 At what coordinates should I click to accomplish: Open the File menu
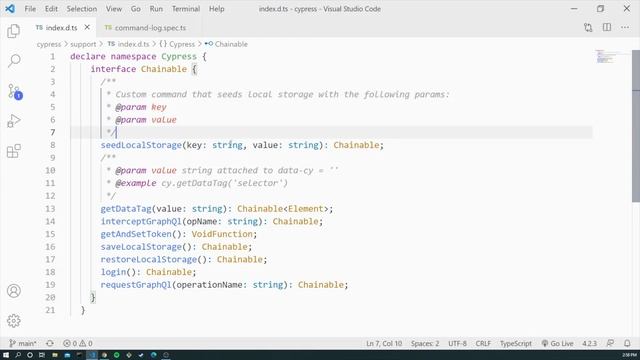coord(30,9)
